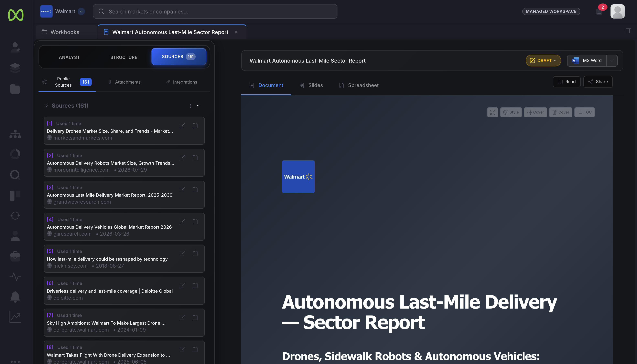The height and width of the screenshot is (364, 637).
Task: Open source [8] external link icon
Action: 182,349
